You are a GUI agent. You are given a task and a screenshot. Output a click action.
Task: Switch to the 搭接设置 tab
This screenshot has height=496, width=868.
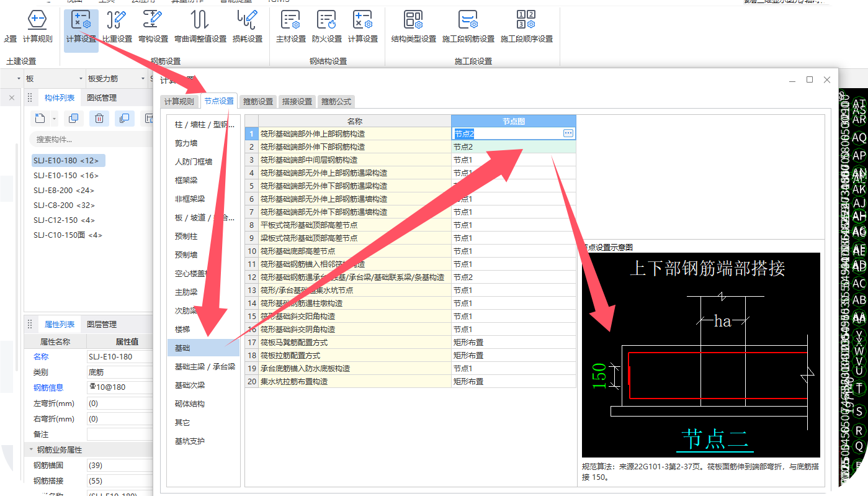[297, 101]
